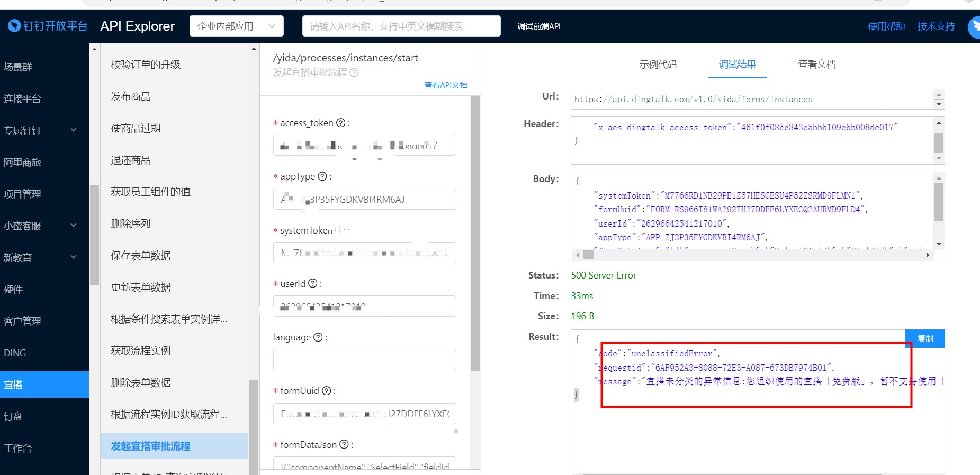The image size is (980, 475).
Task: Click help icon beside 发起宜搭审批流程 subtitle
Action: point(354,73)
